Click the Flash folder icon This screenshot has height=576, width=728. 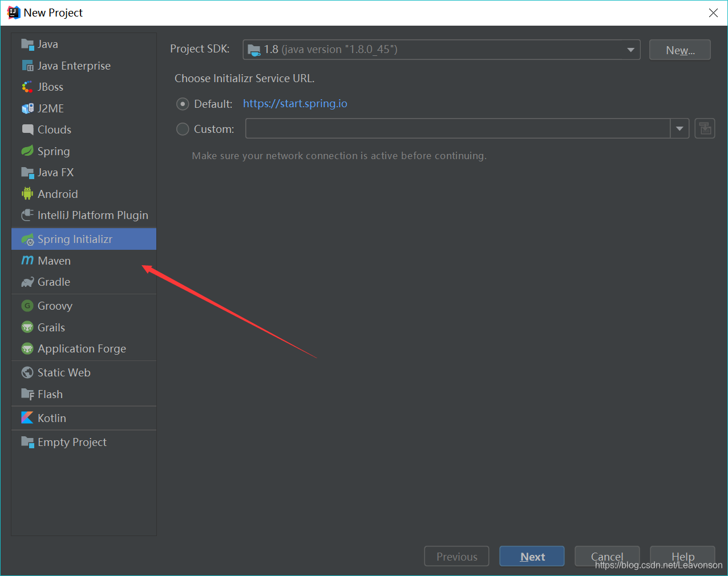point(27,394)
